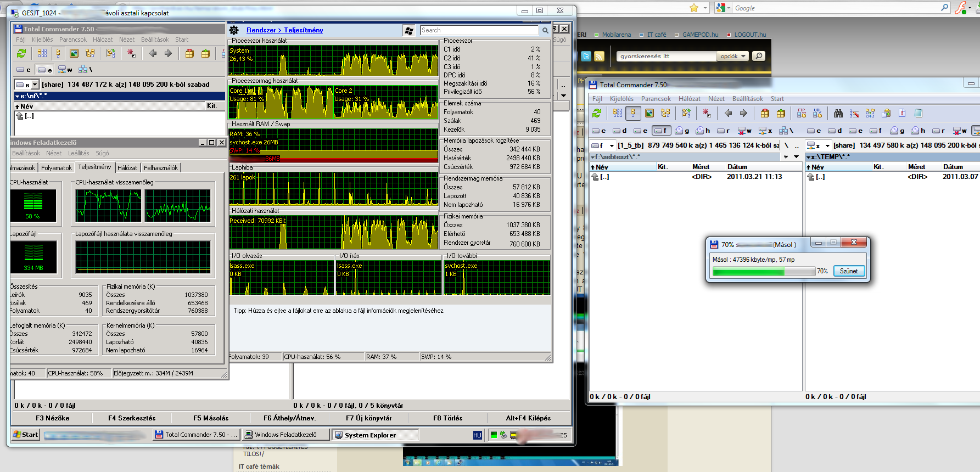
Task: Click the URL new connection toolbar icon
Action: [x=817, y=113]
